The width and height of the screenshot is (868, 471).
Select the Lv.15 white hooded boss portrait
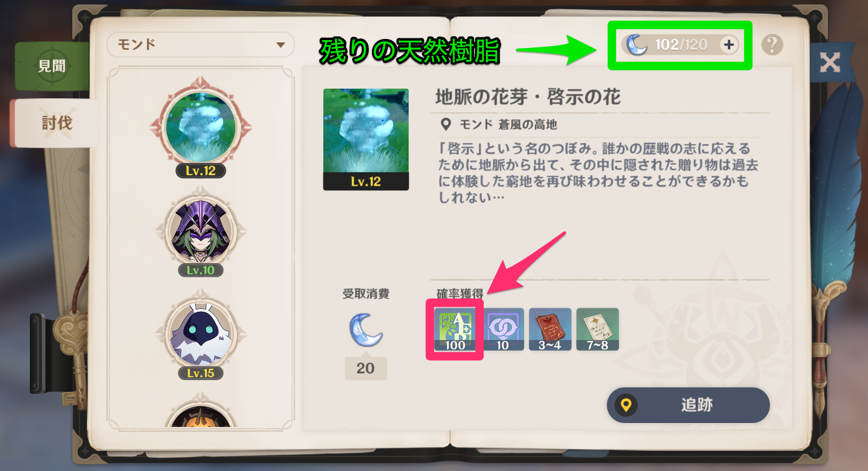click(x=201, y=335)
